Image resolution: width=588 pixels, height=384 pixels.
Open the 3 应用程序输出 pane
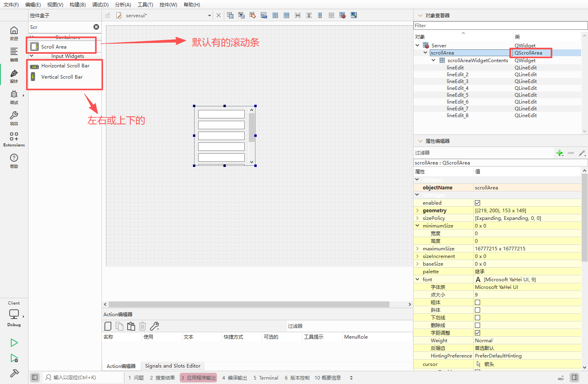point(198,378)
